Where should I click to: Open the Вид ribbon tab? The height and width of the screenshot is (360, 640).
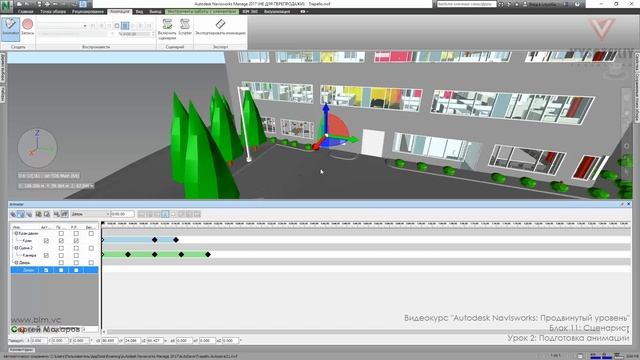tap(139, 12)
